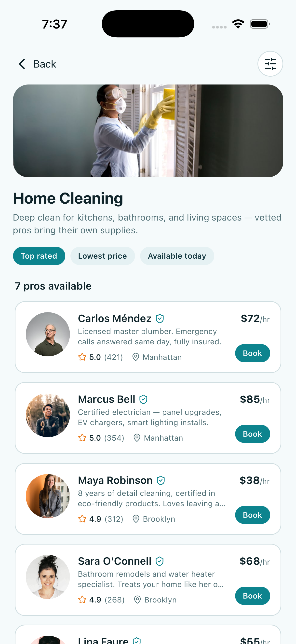Tap the verified shield next to Carlos Méndez
This screenshot has width=296, height=644.
point(160,319)
